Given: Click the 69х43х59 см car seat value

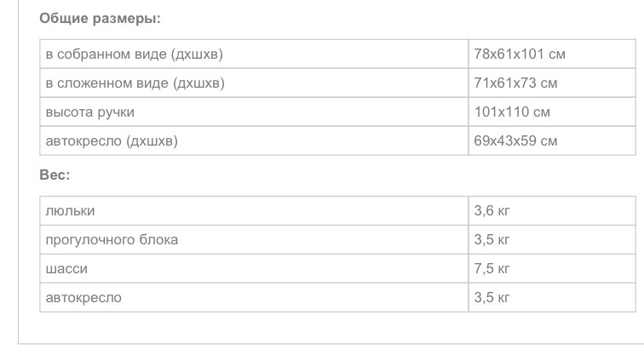Looking at the screenshot, I should pyautogui.click(x=515, y=141).
